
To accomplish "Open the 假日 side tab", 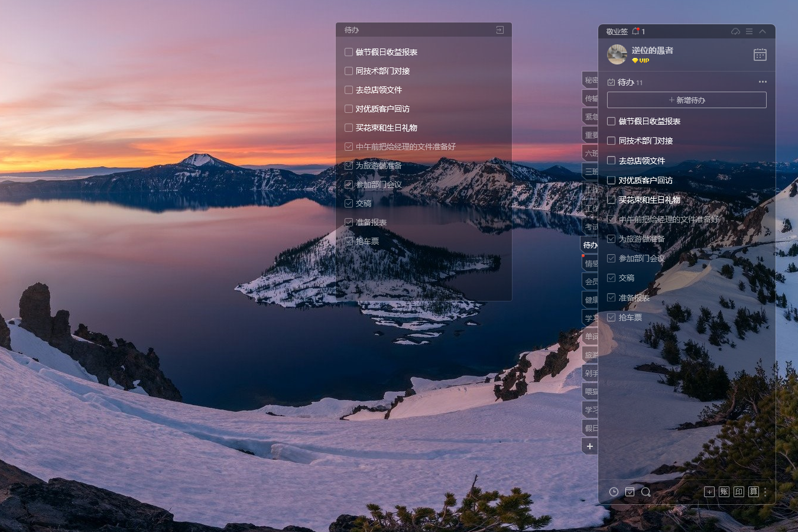I will click(590, 428).
